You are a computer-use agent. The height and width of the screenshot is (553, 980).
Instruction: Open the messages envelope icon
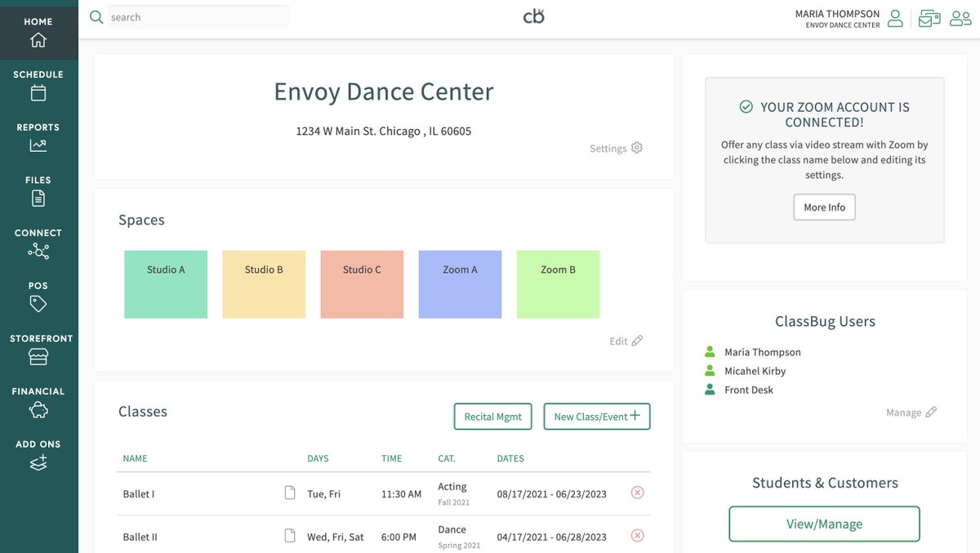point(929,19)
